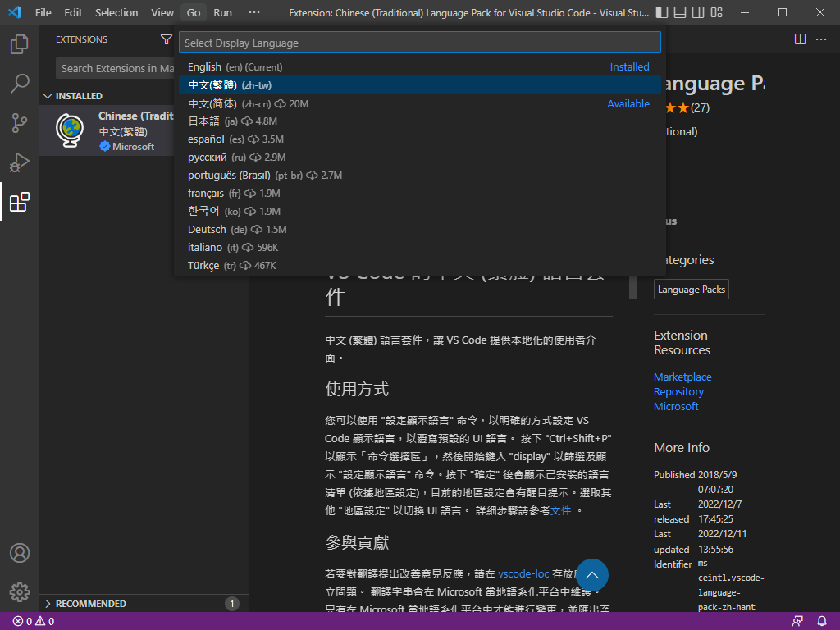The image size is (840, 630).
Task: Select português (Brasil) language option
Action: coord(420,176)
